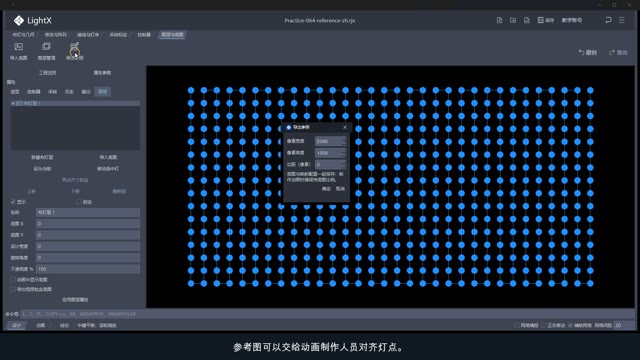Click the 撤销 undo button
This screenshot has width=640, height=360.
pyautogui.click(x=587, y=53)
